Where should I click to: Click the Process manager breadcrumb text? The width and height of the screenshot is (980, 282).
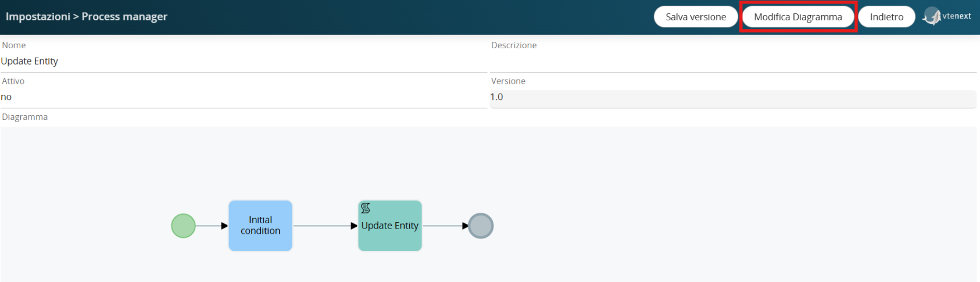(x=124, y=16)
